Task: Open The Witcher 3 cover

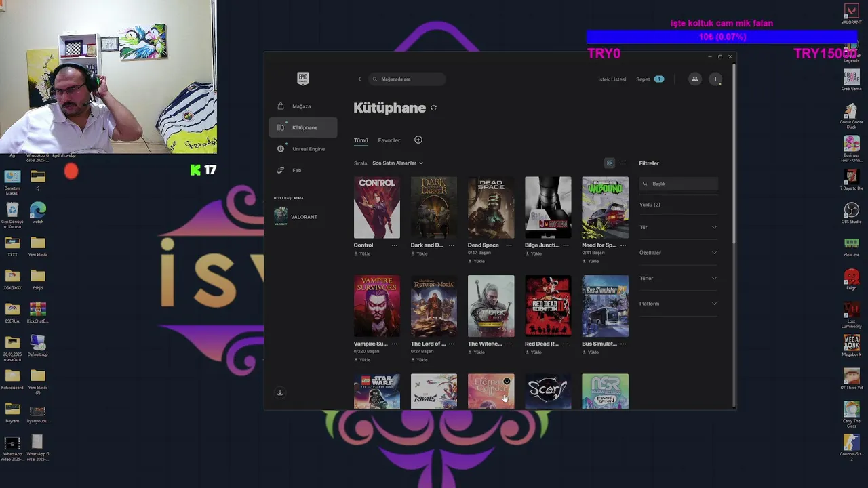Action: [491, 306]
